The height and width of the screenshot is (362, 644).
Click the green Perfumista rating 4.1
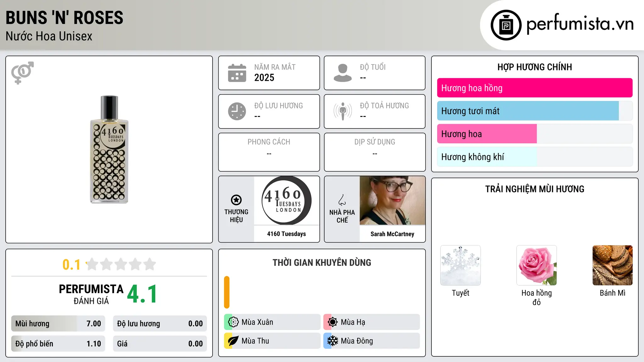[142, 294]
